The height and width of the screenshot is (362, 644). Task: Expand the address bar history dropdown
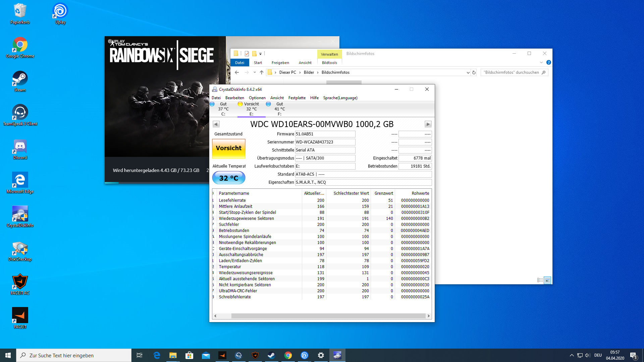click(468, 72)
